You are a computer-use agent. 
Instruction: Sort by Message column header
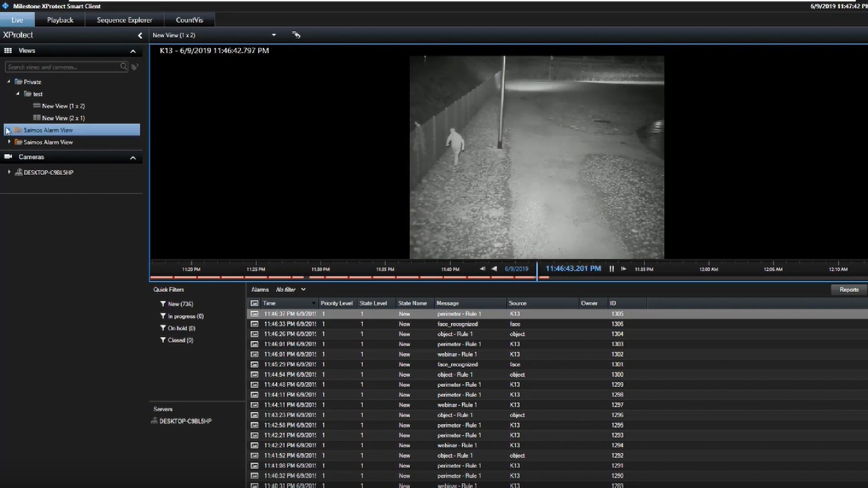[x=470, y=303]
